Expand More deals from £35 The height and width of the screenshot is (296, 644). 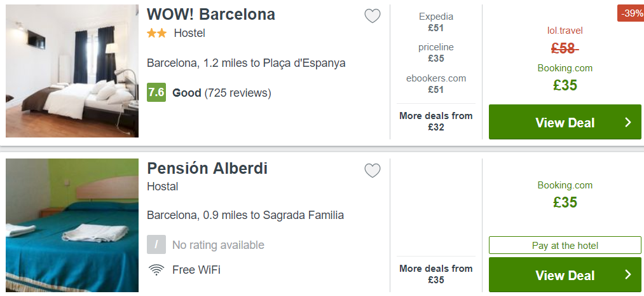coord(435,274)
